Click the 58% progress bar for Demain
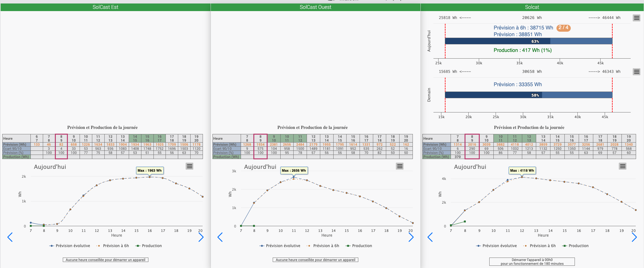 529,95
